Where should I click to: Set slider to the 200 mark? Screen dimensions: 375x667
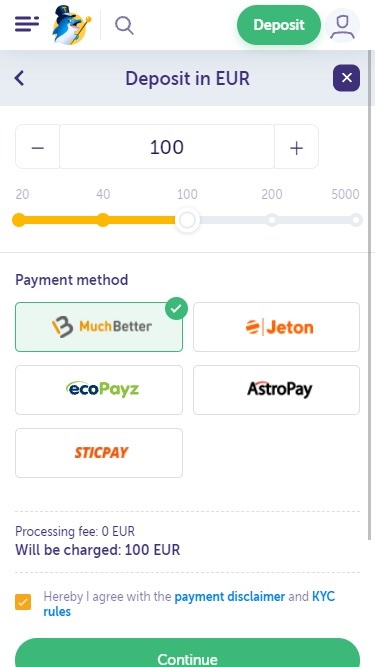(x=272, y=220)
